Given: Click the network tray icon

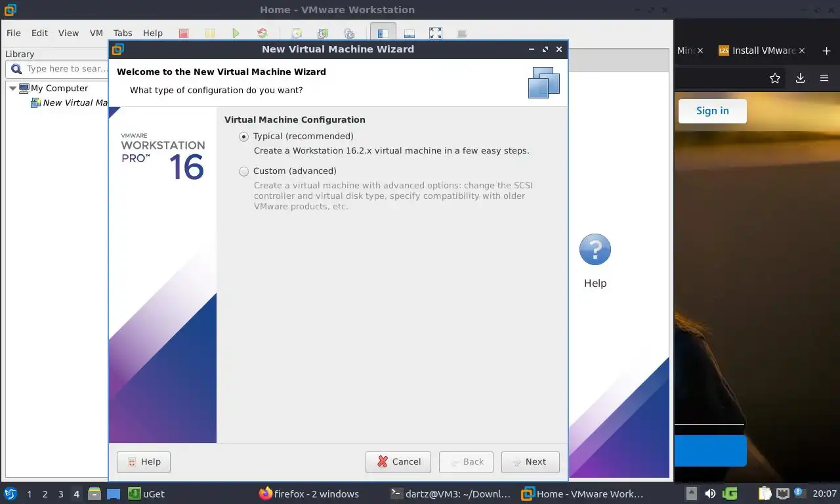Looking at the screenshot, I should [782, 493].
